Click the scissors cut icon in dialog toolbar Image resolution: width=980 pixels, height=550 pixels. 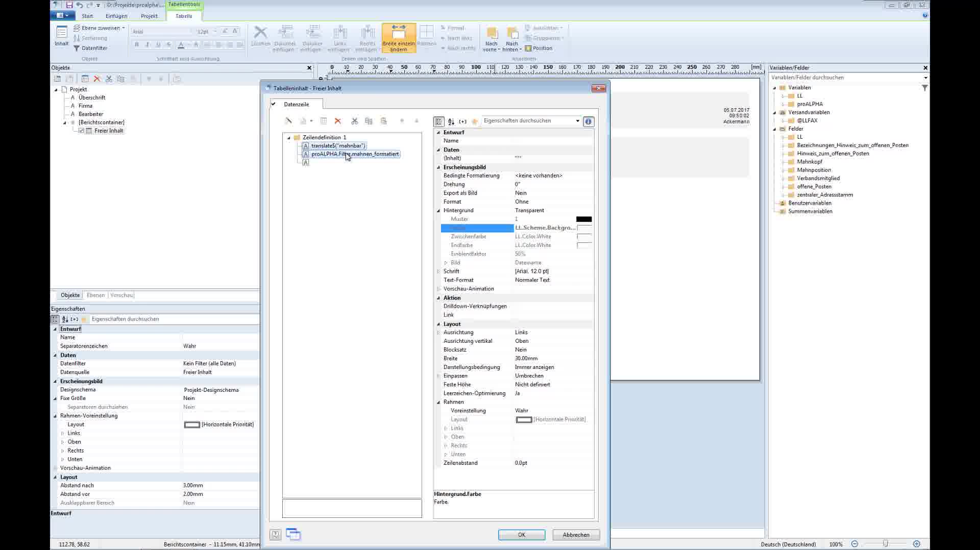pos(354,121)
